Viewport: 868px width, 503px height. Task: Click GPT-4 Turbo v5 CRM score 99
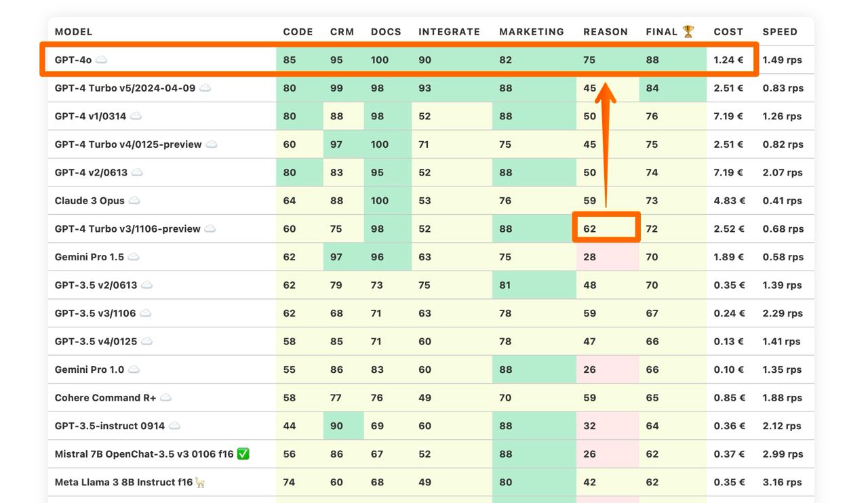coord(336,88)
